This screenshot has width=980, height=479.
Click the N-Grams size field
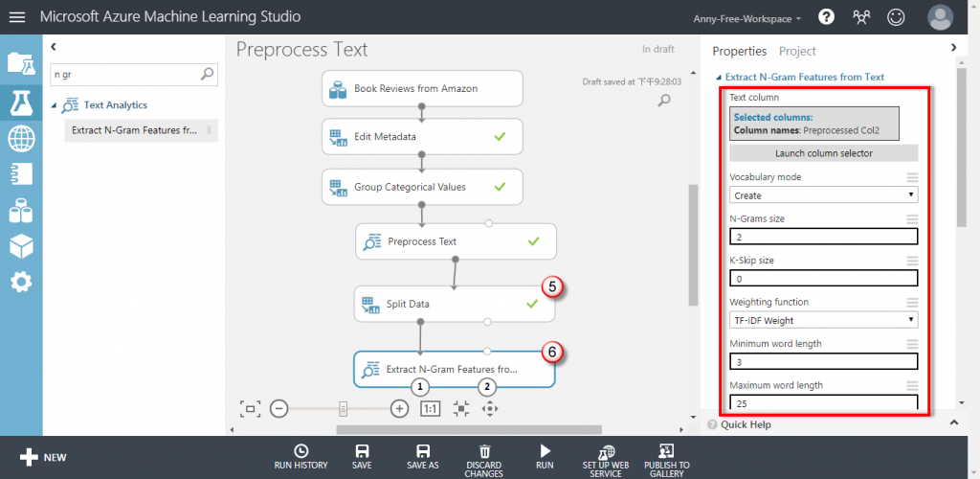tap(824, 237)
